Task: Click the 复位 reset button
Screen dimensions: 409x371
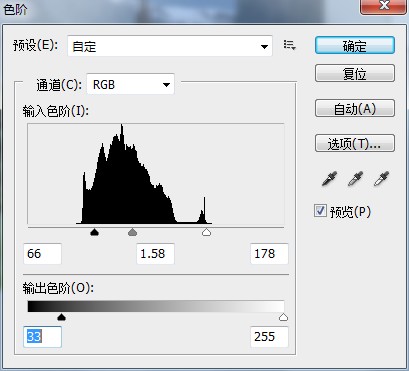Action: 355,73
